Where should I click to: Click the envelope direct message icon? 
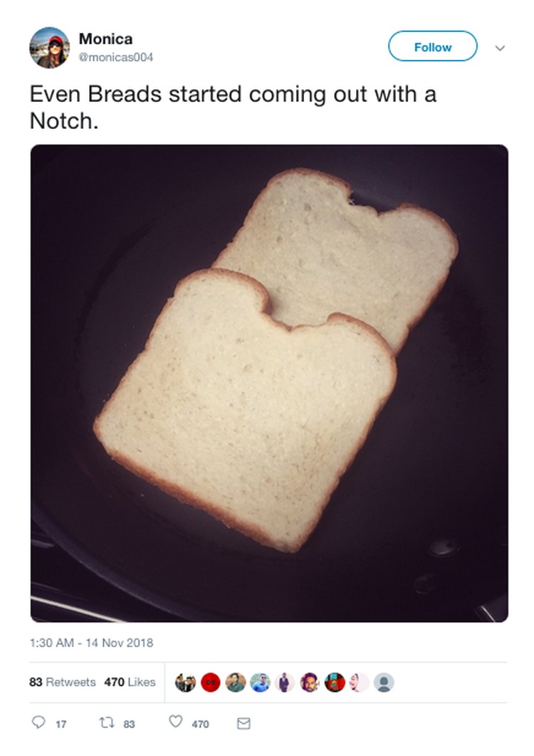pos(244,723)
